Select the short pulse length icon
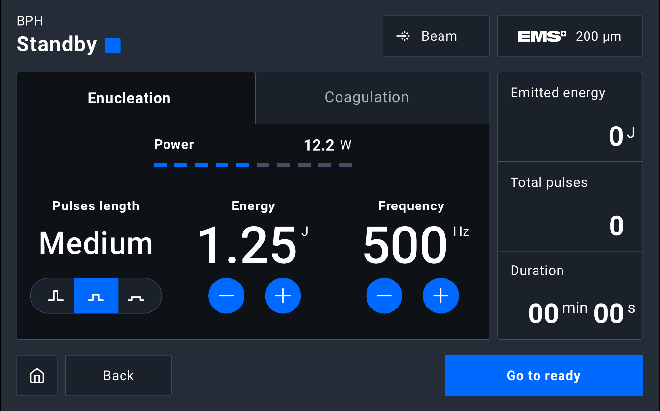This screenshot has height=411, width=660. [x=54, y=296]
